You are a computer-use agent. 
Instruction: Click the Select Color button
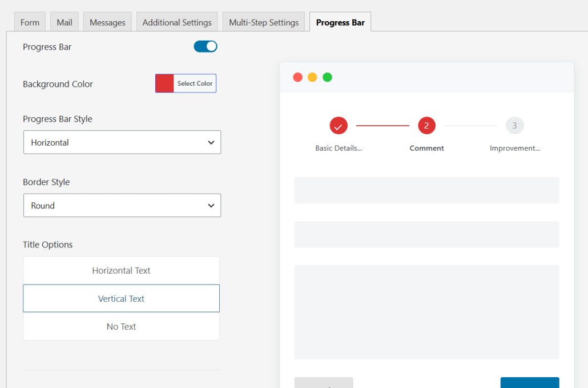point(195,83)
